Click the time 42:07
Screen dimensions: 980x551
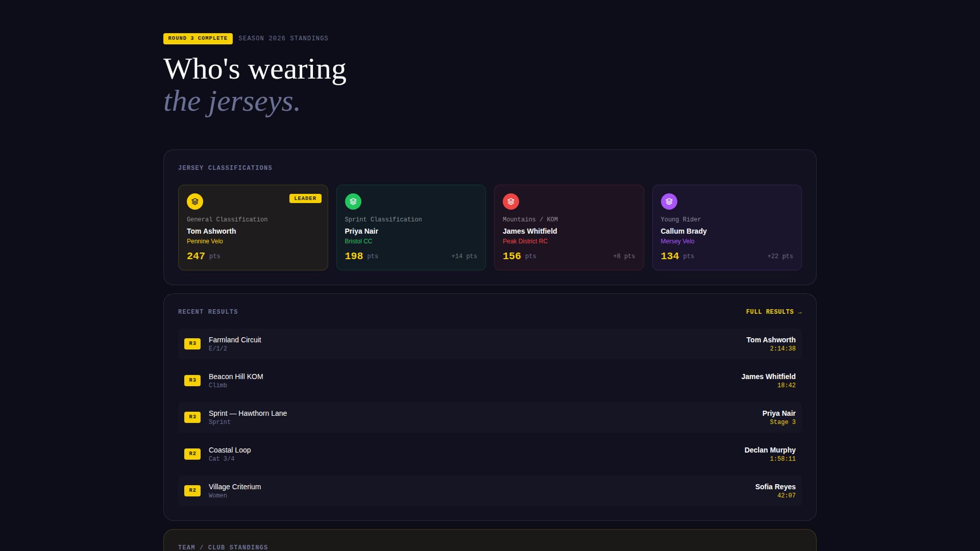786,496
